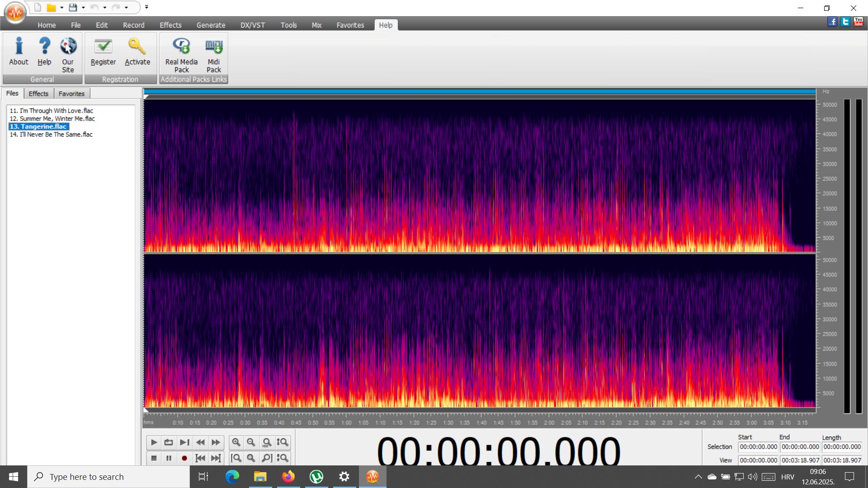Screen dimensions: 868x488
Task: Open the YouTube link icon
Action: (x=859, y=22)
